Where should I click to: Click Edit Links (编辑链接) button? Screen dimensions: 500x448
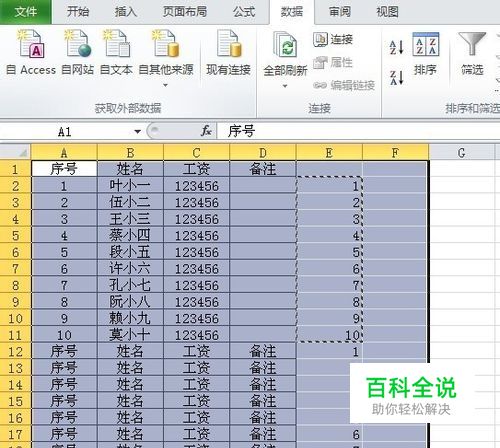coord(344,85)
